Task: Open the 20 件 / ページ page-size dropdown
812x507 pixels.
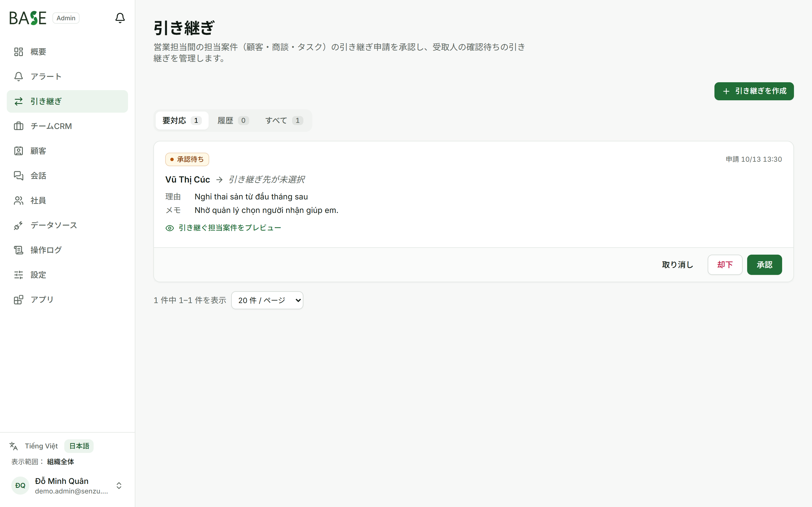Action: (x=267, y=300)
